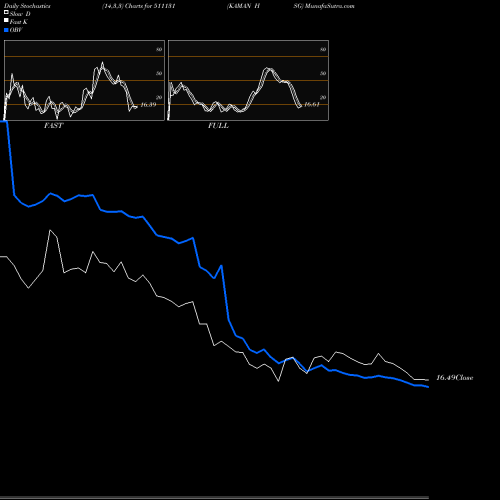This screenshot has height=500, width=500.
Task: Click the FAST chart label
Action: (53, 126)
